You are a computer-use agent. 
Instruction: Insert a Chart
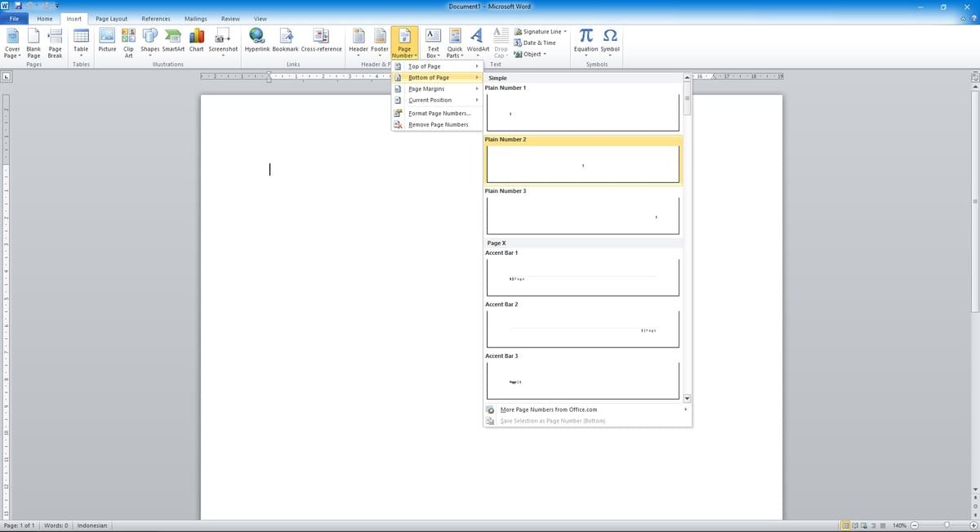point(196,39)
